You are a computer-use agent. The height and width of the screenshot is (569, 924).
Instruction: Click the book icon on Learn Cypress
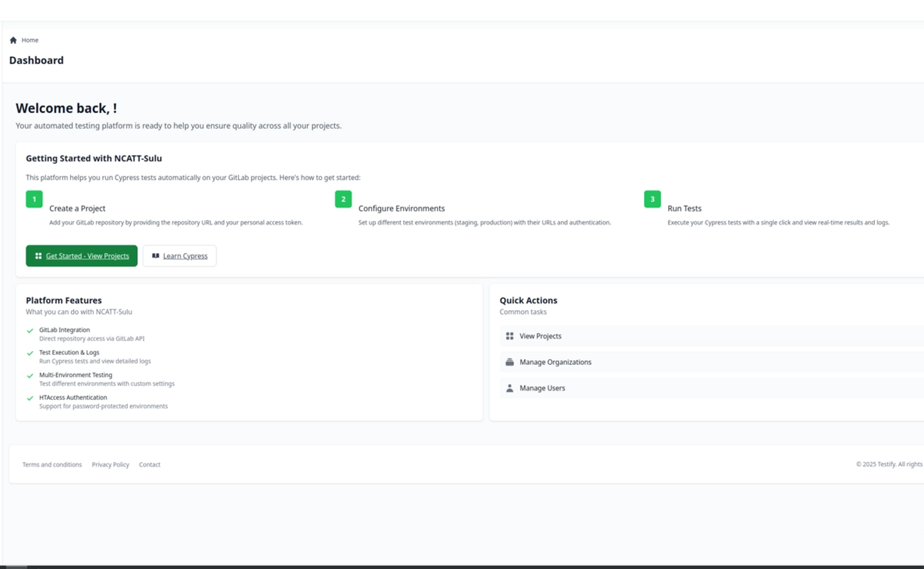[156, 256]
